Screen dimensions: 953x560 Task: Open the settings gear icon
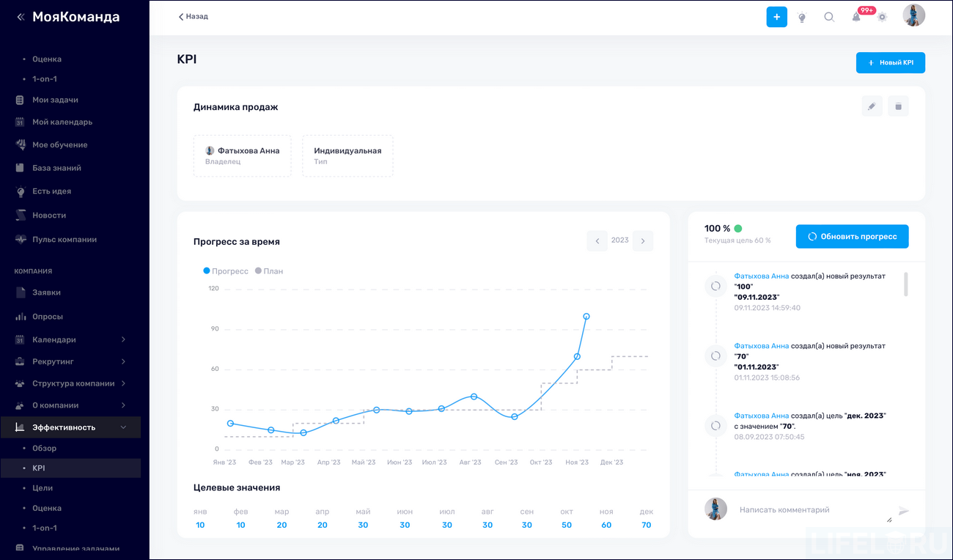pyautogui.click(x=881, y=16)
